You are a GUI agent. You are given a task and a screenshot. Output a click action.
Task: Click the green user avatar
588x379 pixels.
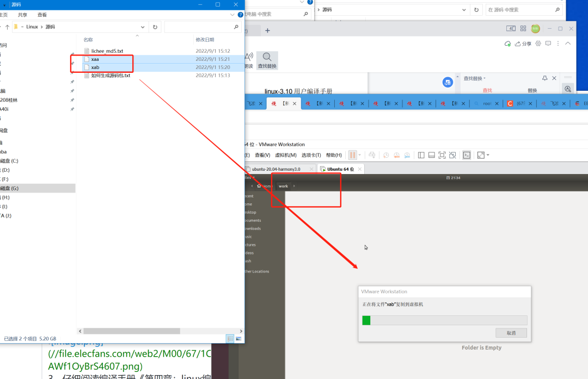pyautogui.click(x=535, y=28)
